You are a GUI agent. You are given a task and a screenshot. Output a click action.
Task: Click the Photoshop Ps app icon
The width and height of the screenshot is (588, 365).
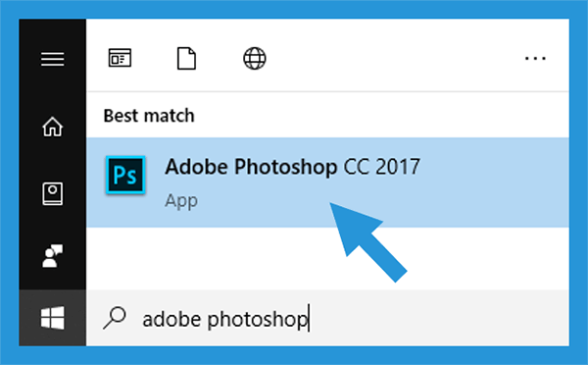tap(125, 175)
